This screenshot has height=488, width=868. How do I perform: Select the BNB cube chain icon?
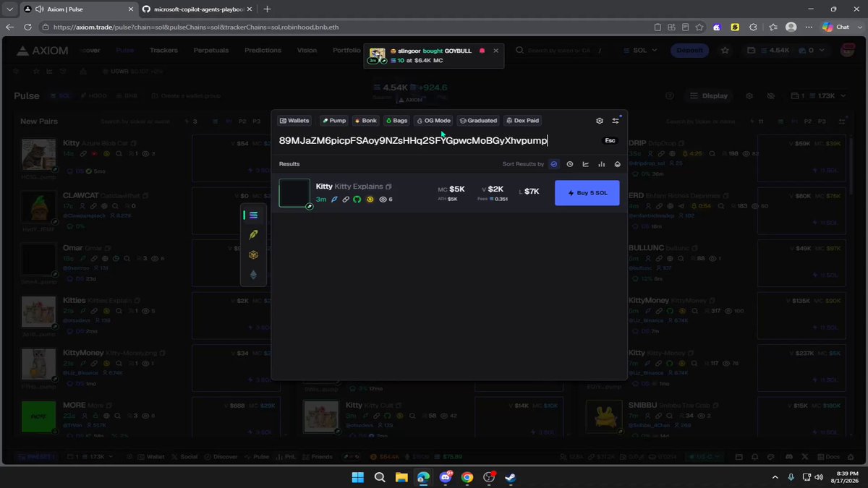click(253, 254)
